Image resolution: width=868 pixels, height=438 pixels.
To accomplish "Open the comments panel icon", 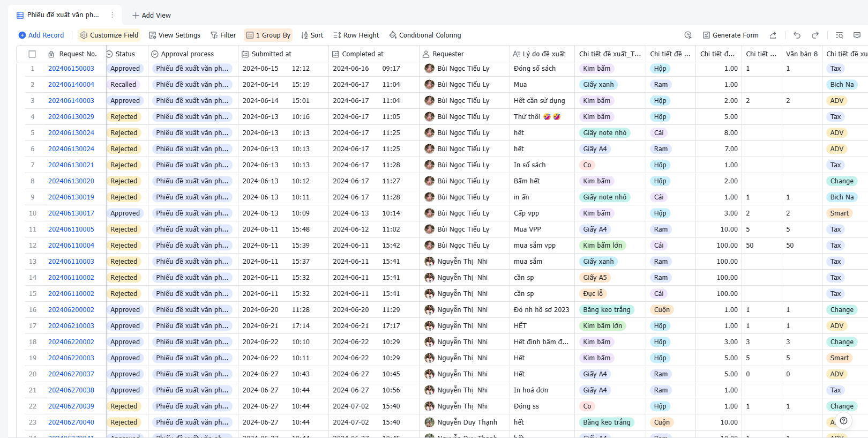I will (x=857, y=35).
